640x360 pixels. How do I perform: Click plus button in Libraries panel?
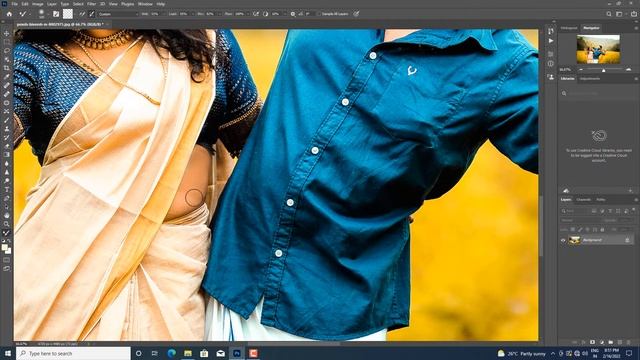coord(631,191)
